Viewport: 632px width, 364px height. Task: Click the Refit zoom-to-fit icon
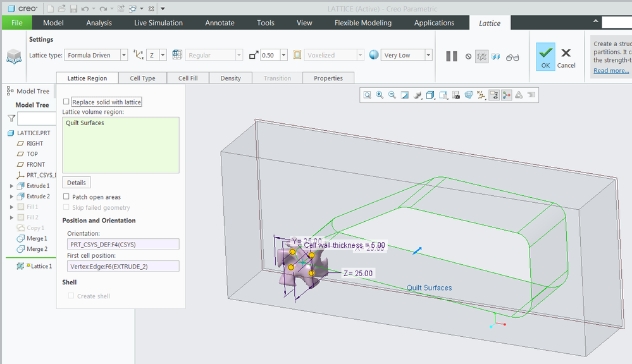(367, 95)
